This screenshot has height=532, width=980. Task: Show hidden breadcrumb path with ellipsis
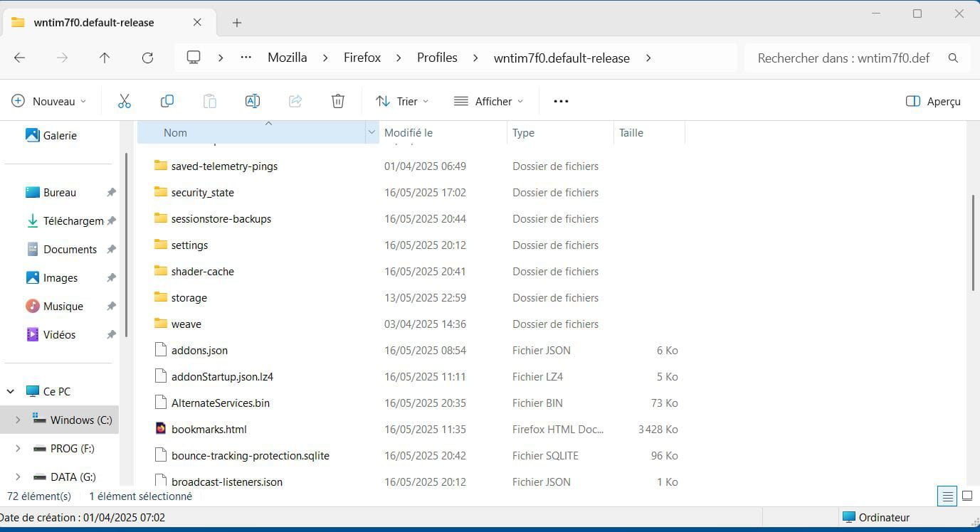(x=246, y=58)
